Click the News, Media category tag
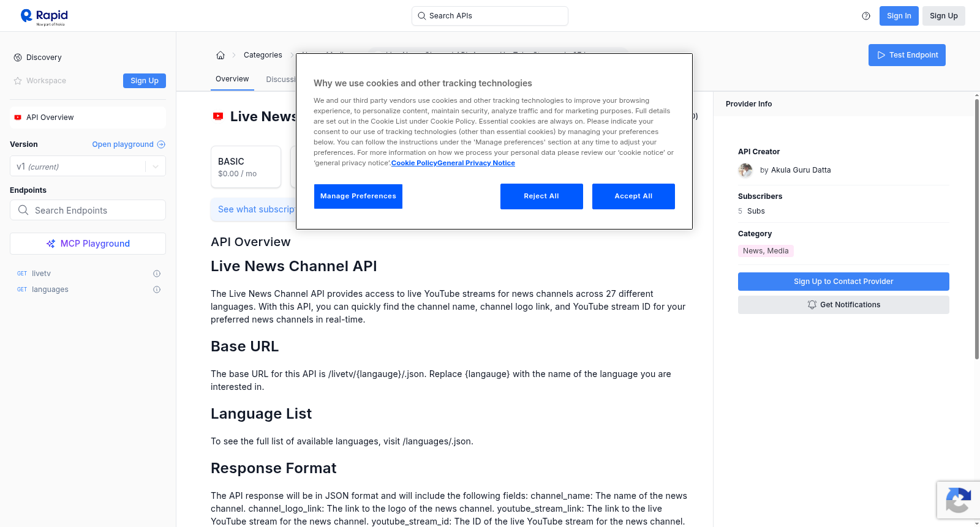Image resolution: width=980 pixels, height=527 pixels. click(766, 251)
